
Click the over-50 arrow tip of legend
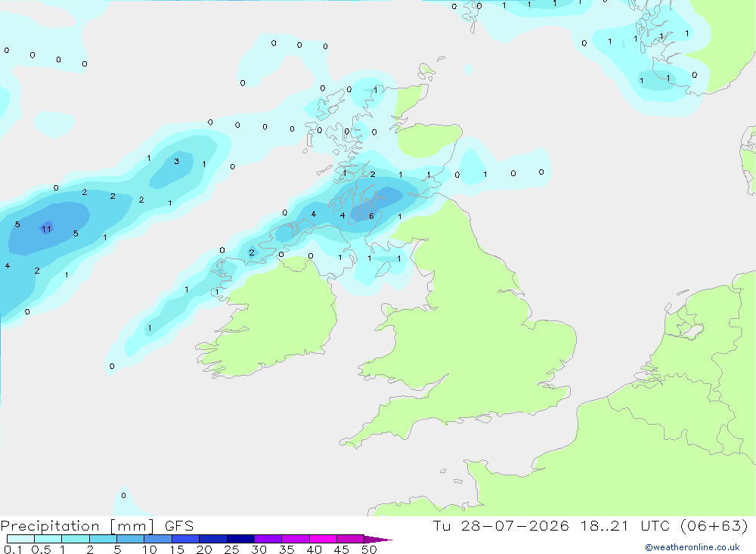(378, 540)
